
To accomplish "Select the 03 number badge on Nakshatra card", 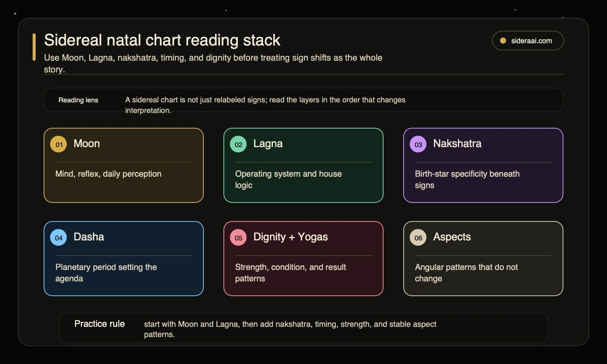I will click(x=418, y=144).
